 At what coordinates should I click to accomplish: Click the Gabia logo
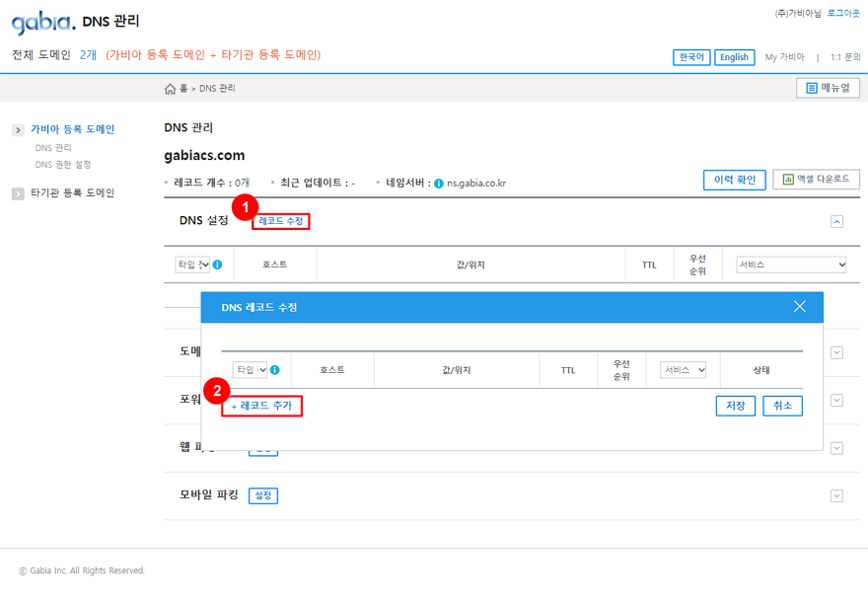click(43, 22)
